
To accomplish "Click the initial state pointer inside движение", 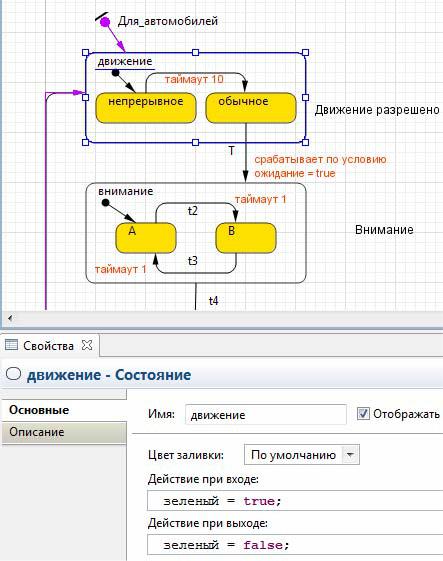I will [115, 73].
